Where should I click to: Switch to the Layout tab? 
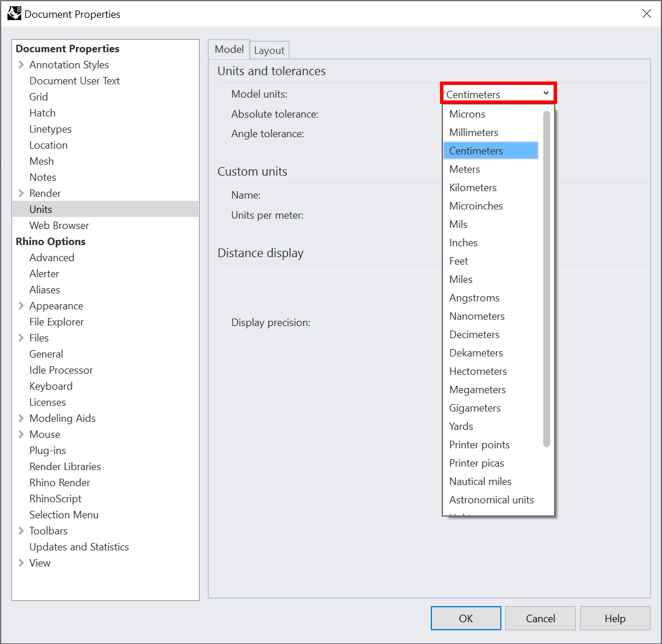(269, 51)
